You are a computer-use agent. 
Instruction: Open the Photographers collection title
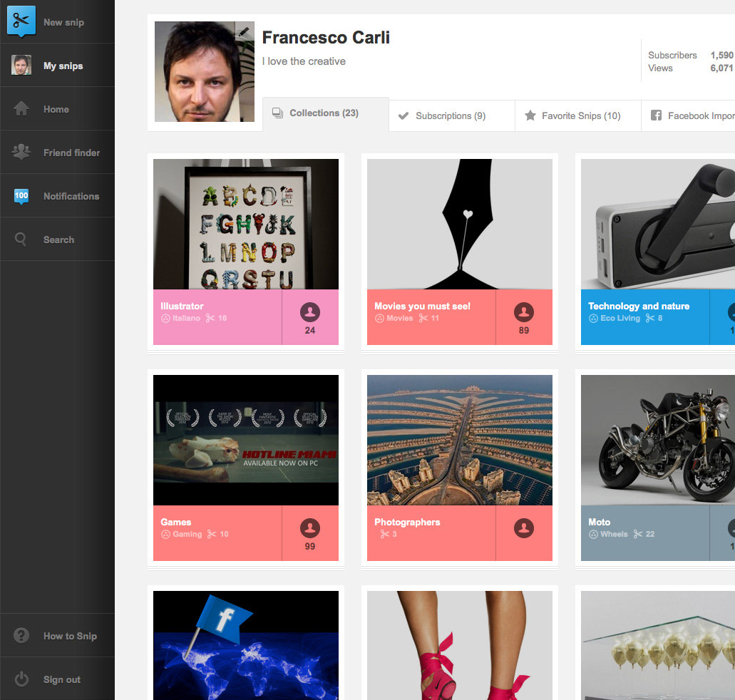pyautogui.click(x=407, y=522)
